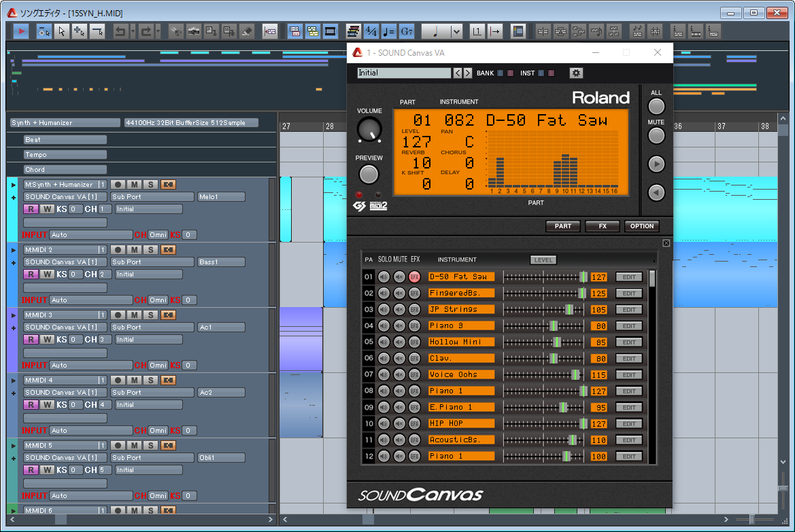Select the eraser tool
This screenshot has width=795, height=532.
246,31
